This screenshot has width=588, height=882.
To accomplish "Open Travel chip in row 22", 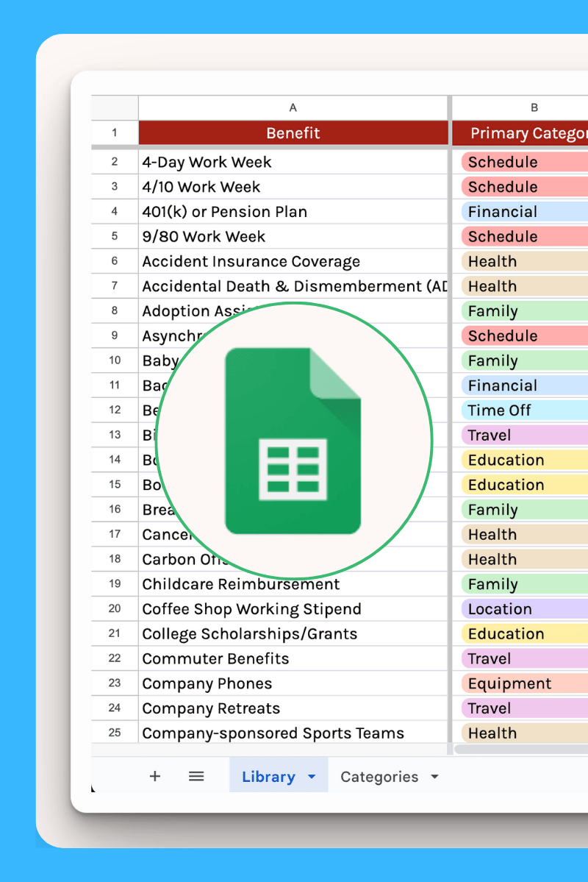I will [x=525, y=658].
